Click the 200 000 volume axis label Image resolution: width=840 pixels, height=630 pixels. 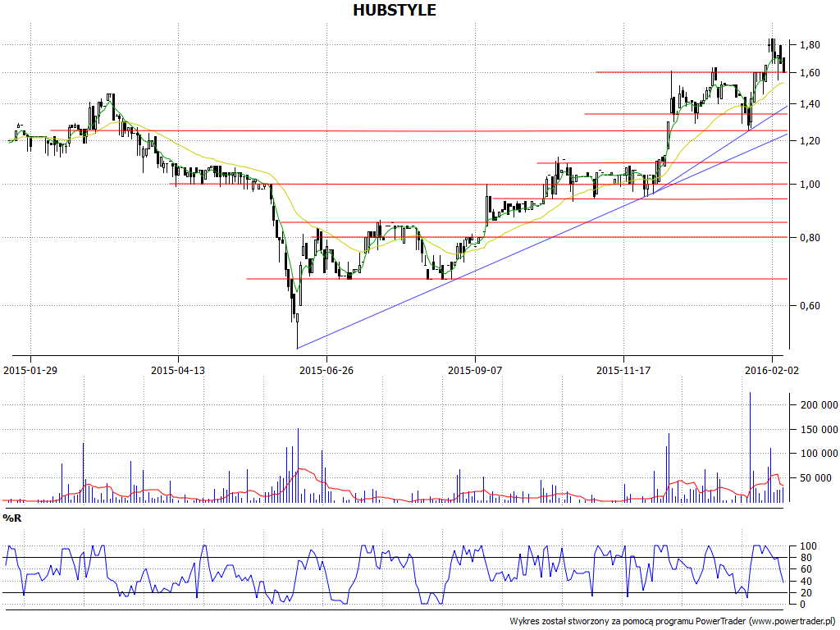819,405
